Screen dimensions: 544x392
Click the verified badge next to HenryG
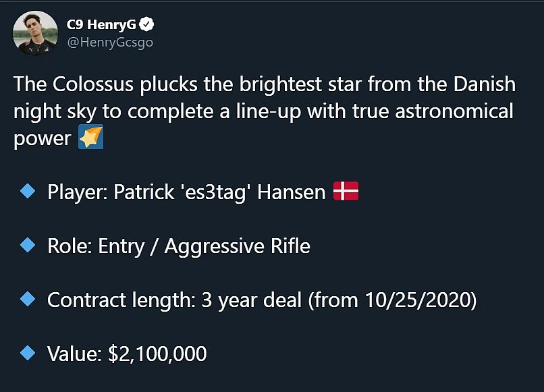pyautogui.click(x=146, y=24)
